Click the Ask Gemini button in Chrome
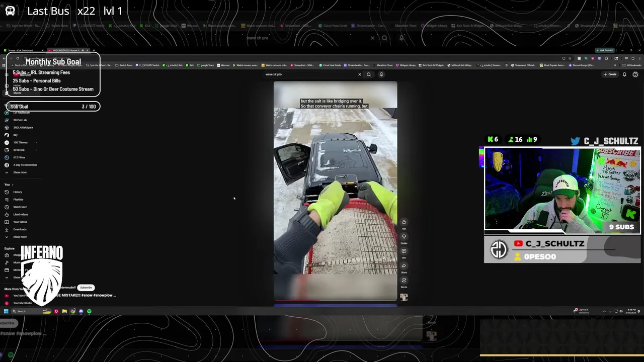Screen dimensions: 644x362 coord(605,50)
